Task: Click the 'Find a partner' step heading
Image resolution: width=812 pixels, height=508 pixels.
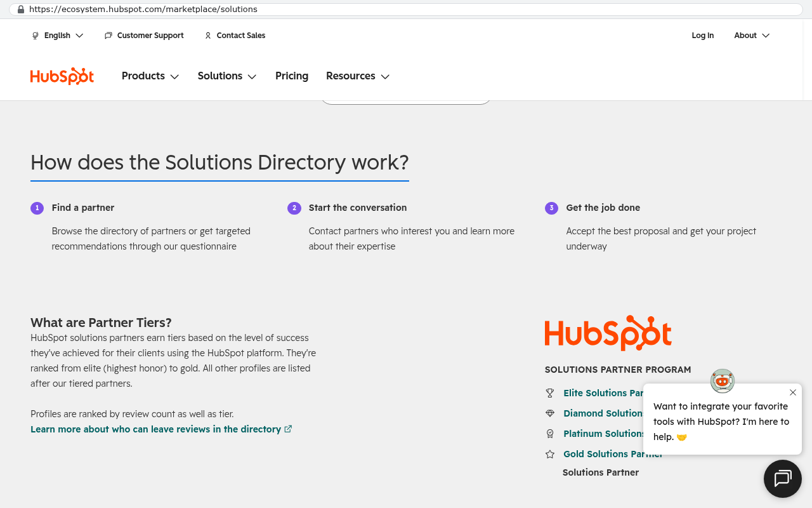Action: point(83,208)
